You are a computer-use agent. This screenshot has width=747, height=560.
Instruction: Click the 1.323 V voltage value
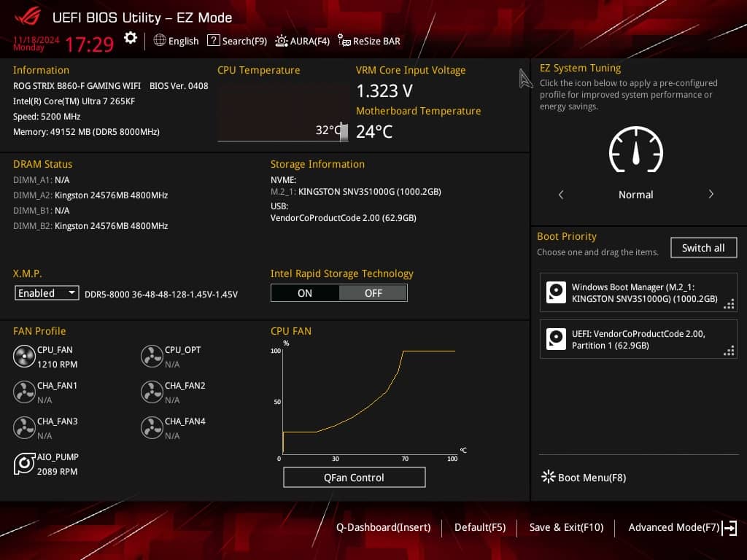pyautogui.click(x=384, y=90)
